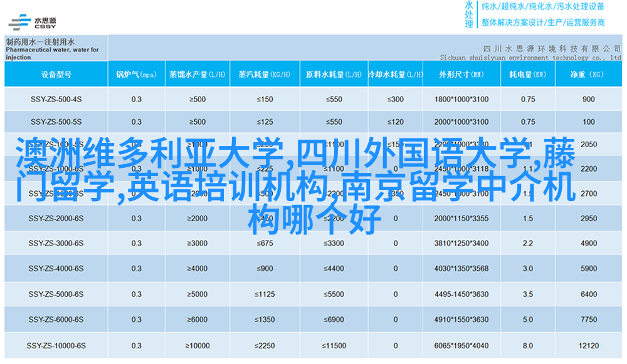Click the 蒸馏水产量(L/H) column header
This screenshot has width=627, height=364.
pos(198,75)
